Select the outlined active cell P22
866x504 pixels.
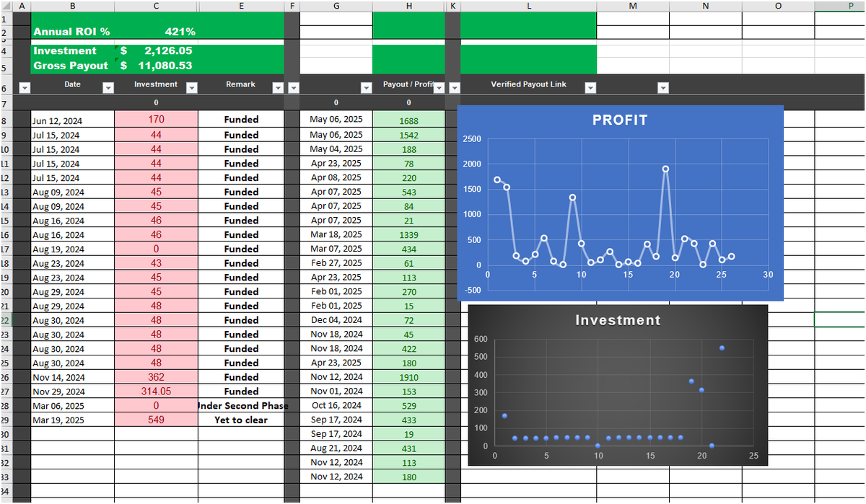point(840,320)
